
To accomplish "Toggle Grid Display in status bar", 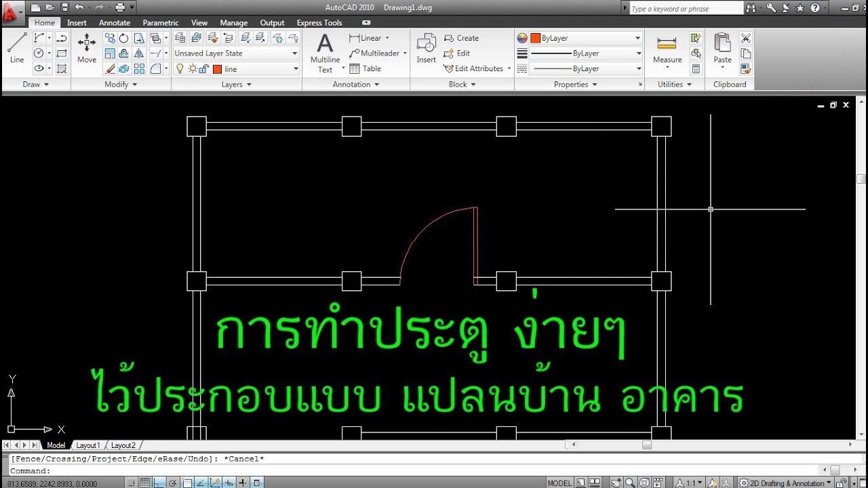I will click(145, 483).
